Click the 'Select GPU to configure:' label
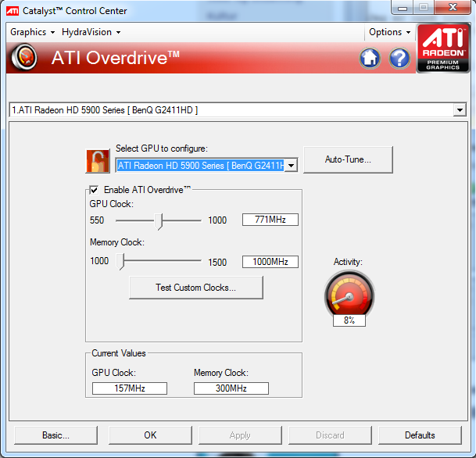This screenshot has height=458, width=476. pos(162,148)
